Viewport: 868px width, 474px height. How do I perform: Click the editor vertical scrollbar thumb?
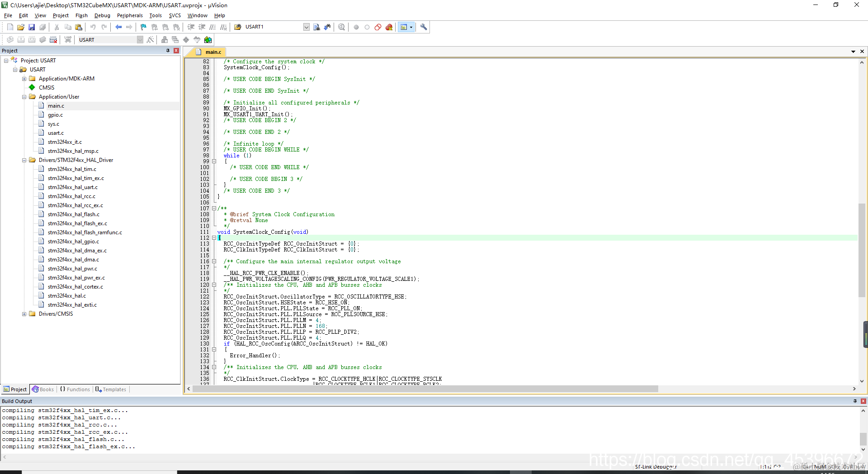click(x=862, y=250)
